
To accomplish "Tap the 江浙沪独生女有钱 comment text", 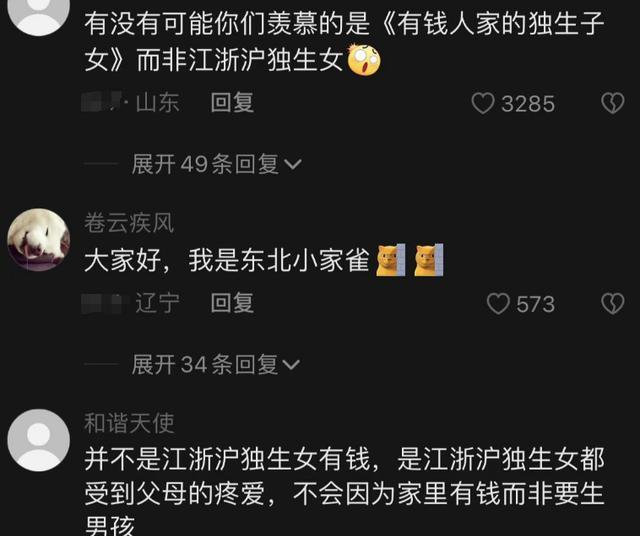I will tap(344, 492).
